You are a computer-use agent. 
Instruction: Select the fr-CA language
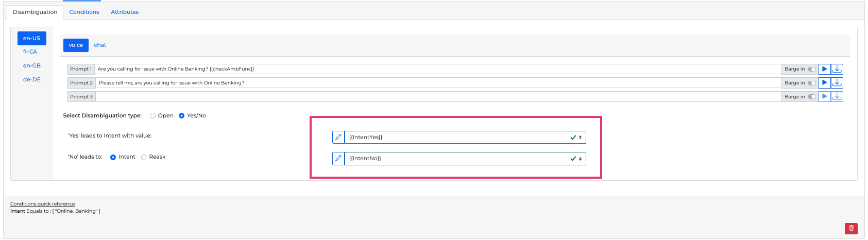click(x=30, y=52)
